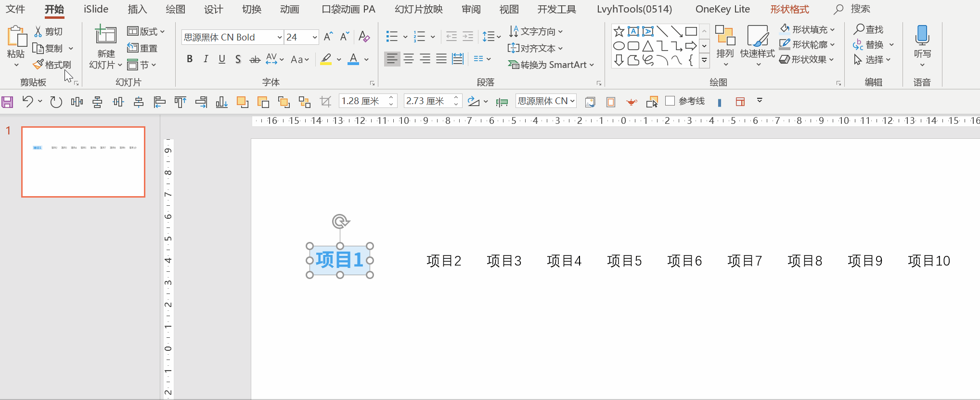Click the Align Left icon in quick access toolbar
This screenshot has height=400, width=980.
pos(160,102)
